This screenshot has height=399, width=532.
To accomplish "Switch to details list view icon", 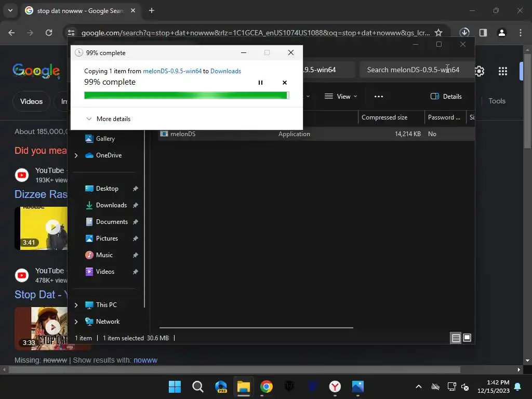I will tap(456, 338).
